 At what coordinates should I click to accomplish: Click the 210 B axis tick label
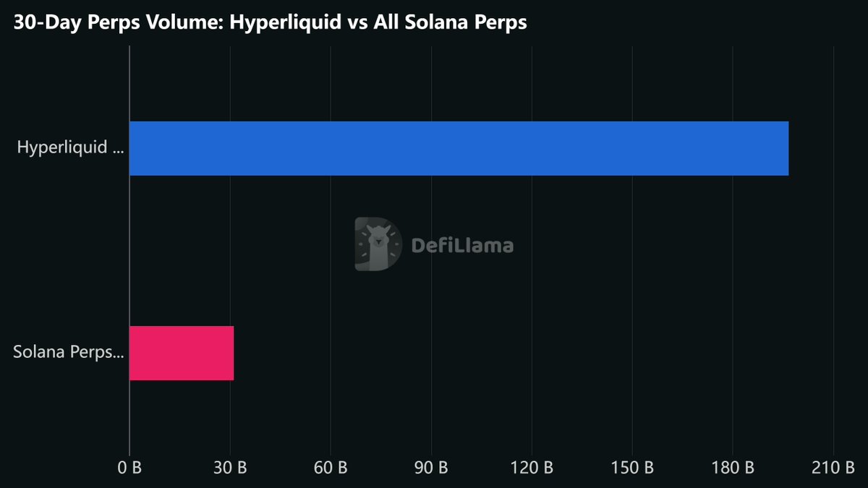tap(833, 468)
